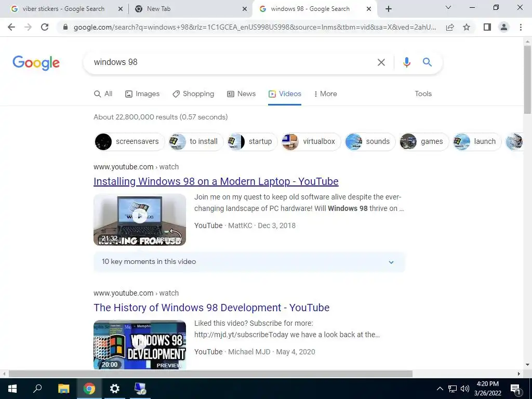Open the clock showing 4:20 PM

coord(487,389)
